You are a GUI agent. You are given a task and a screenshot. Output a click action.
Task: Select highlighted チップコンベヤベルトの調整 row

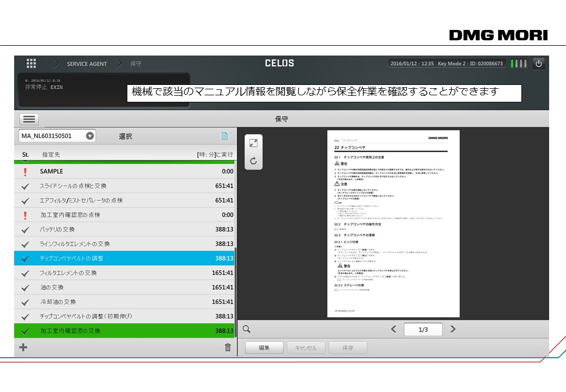(125, 258)
